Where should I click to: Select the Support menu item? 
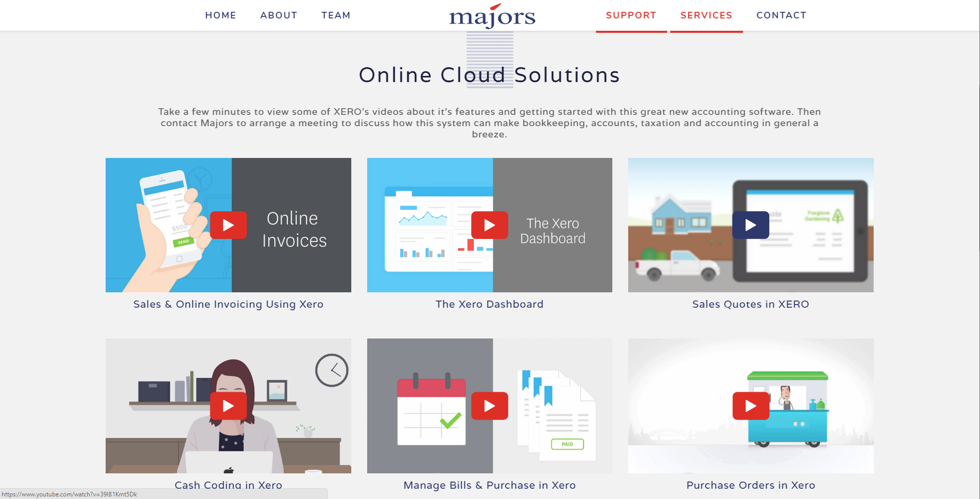631,15
